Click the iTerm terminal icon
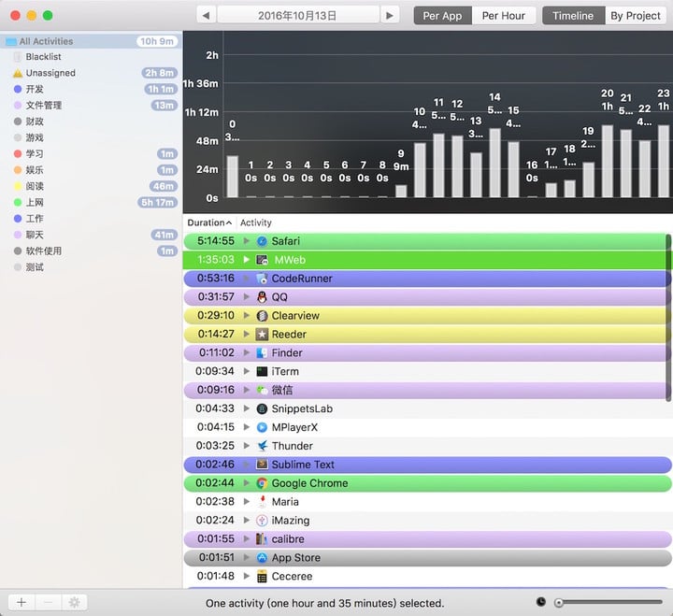This screenshot has width=673, height=616. tap(262, 371)
